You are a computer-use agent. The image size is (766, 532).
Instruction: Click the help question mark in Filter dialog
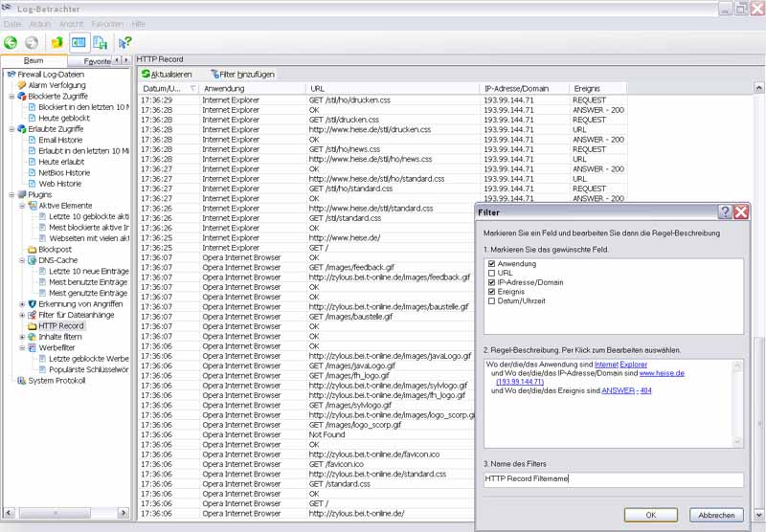725,212
